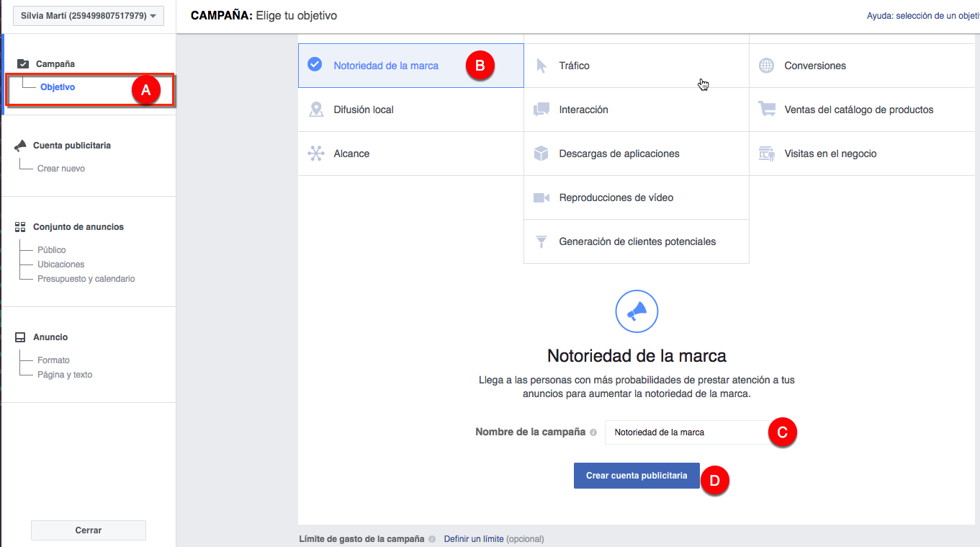The image size is (980, 547).
Task: Click the Notoriedad de la marca megaphone icon
Action: coord(636,311)
